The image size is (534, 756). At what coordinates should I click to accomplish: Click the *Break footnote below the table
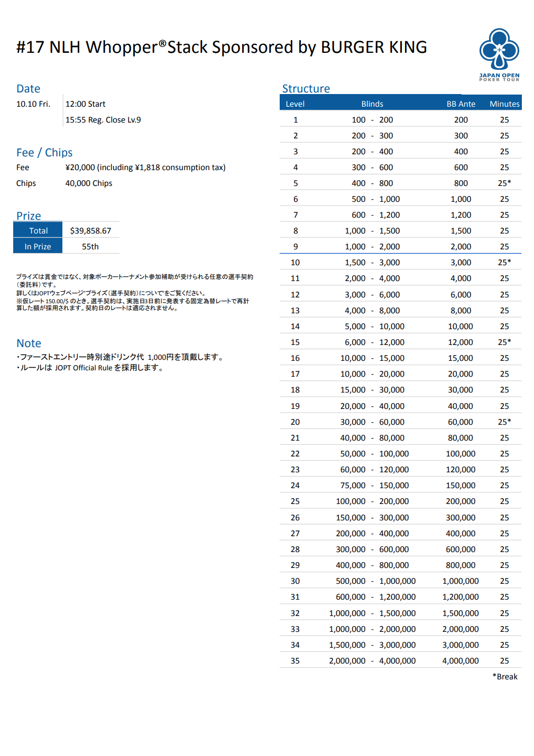[x=505, y=677]
